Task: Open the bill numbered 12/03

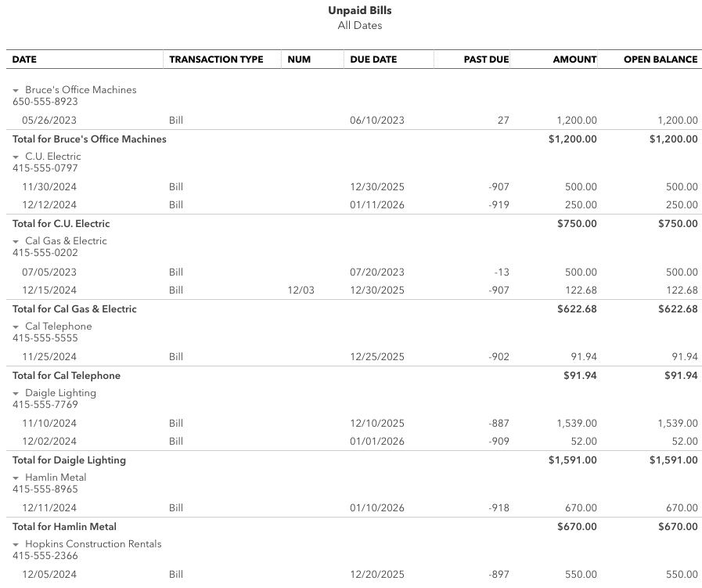Action: point(301,290)
